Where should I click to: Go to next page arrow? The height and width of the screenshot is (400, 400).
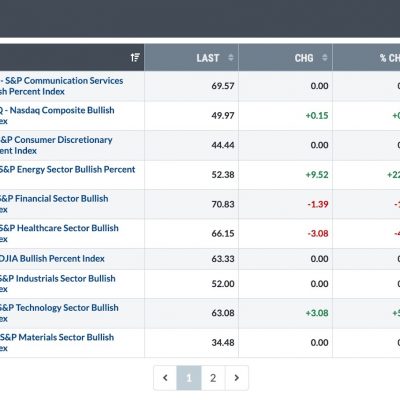coord(237,378)
